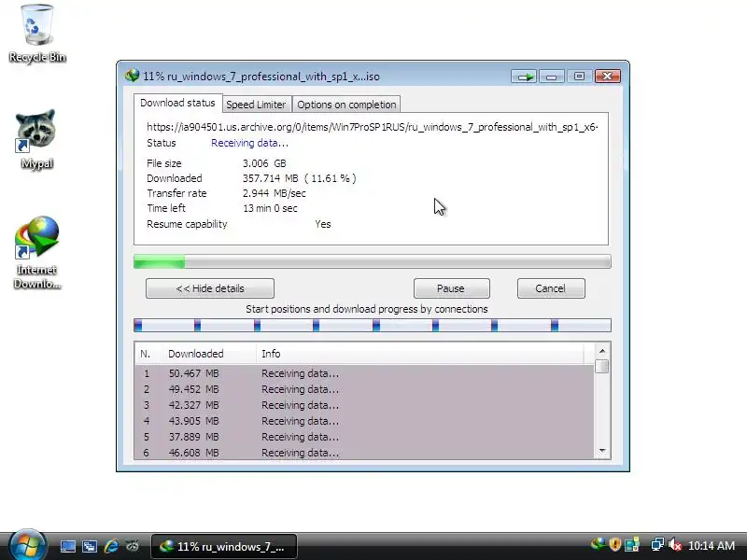Click the tray icon beside the shield
This screenshot has width=747, height=560.
[x=632, y=544]
